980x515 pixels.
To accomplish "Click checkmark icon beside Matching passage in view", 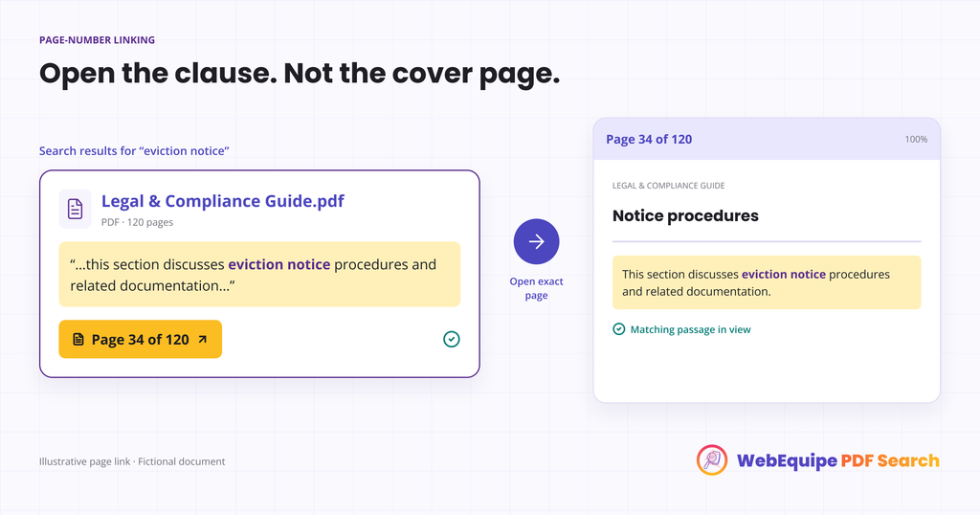I will (619, 329).
